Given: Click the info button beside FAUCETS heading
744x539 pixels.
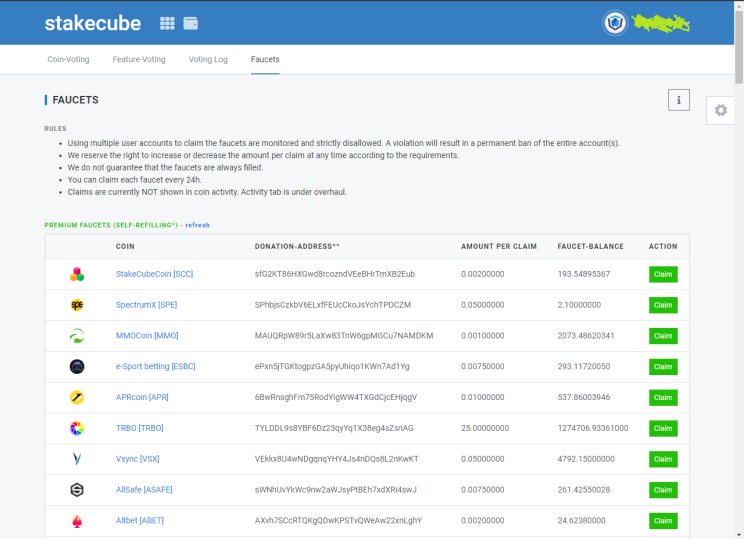Looking at the screenshot, I should pyautogui.click(x=679, y=100).
